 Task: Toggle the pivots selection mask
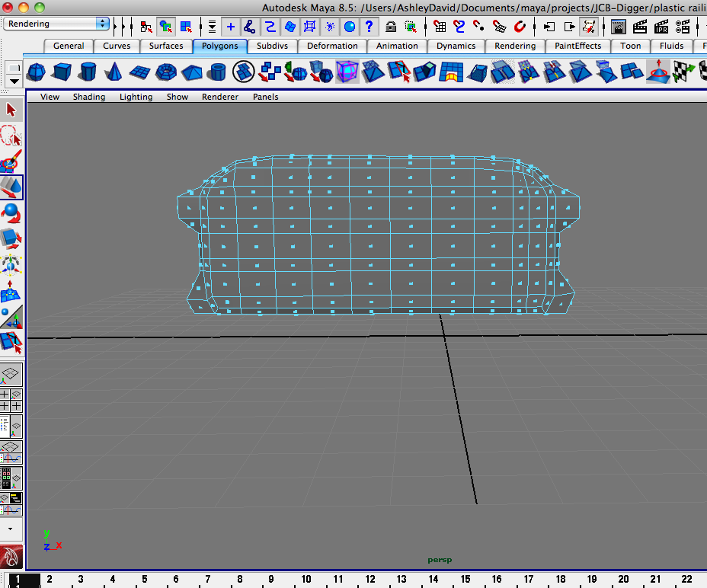pos(330,27)
